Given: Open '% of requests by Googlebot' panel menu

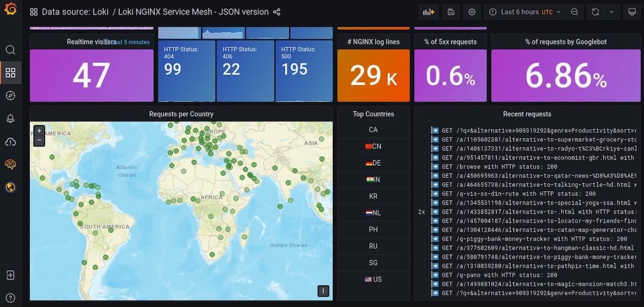Looking at the screenshot, I should (566, 41).
